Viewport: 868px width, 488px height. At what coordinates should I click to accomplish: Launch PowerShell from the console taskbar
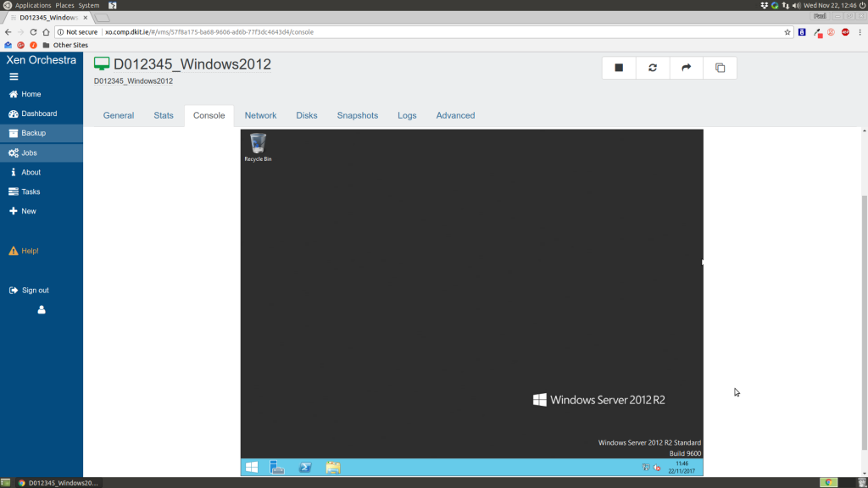305,467
